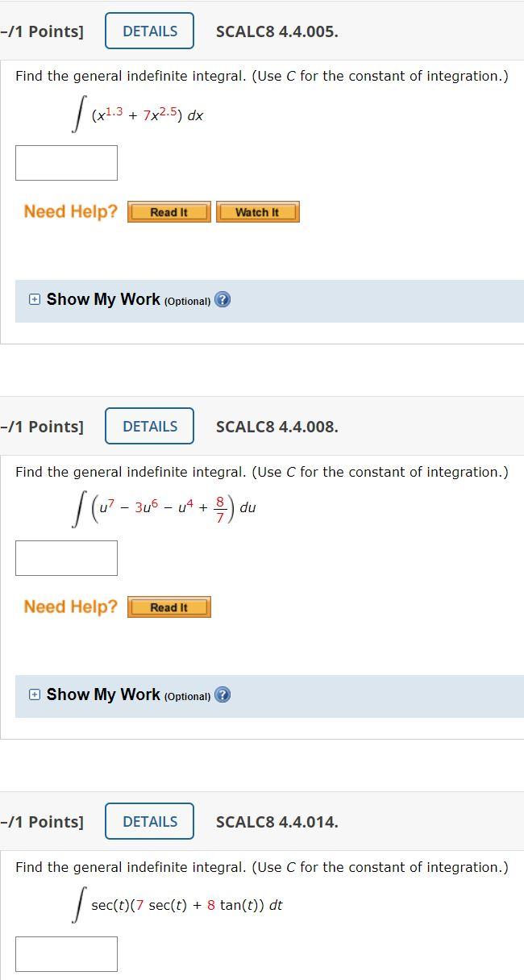Open DETAILS for problem SCALC8 4.4.014

click(x=149, y=821)
